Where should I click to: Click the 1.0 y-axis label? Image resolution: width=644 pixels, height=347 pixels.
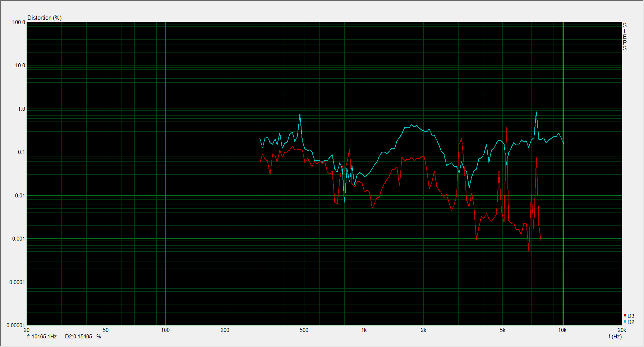22,109
